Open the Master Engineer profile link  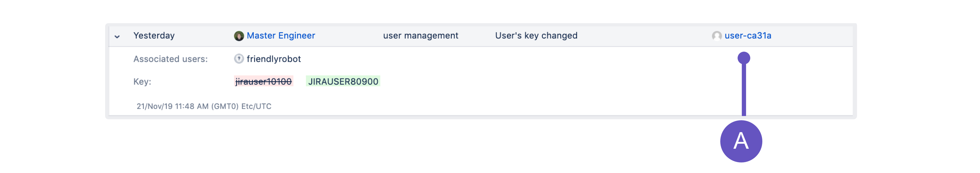click(281, 35)
